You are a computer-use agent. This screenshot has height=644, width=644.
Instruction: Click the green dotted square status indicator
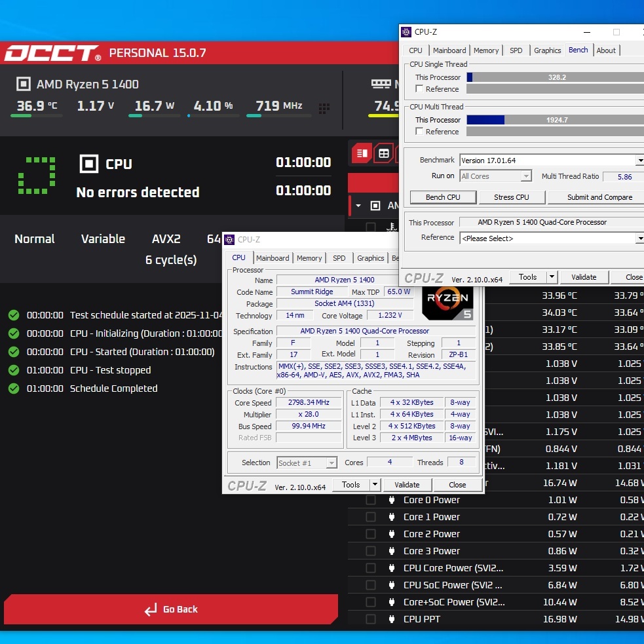[x=37, y=176]
